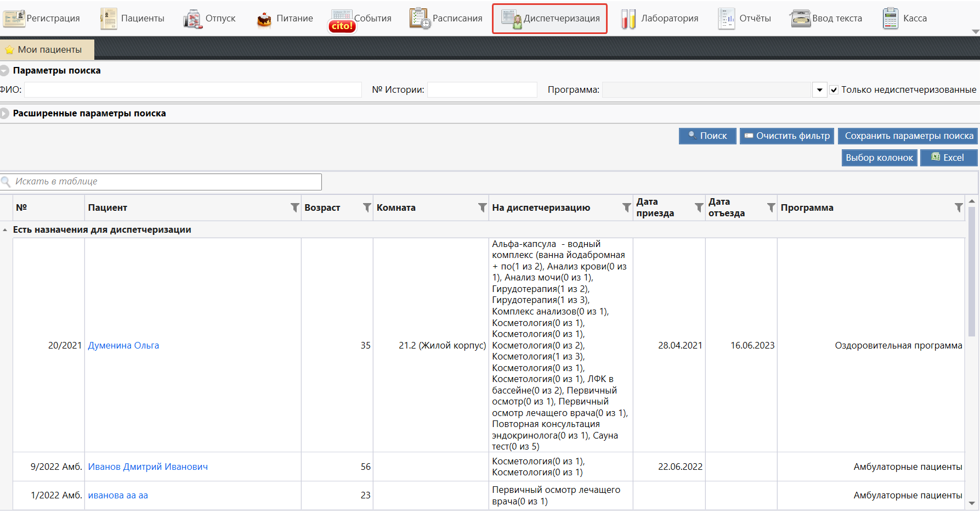Expand Расширенные параметры поиска section
The width and height of the screenshot is (980, 511).
point(5,114)
